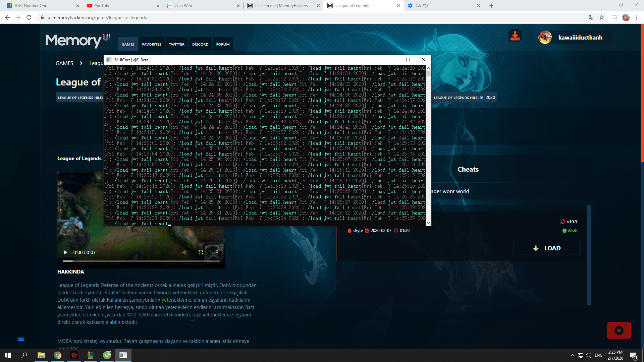Open a new browser tab

click(491, 6)
